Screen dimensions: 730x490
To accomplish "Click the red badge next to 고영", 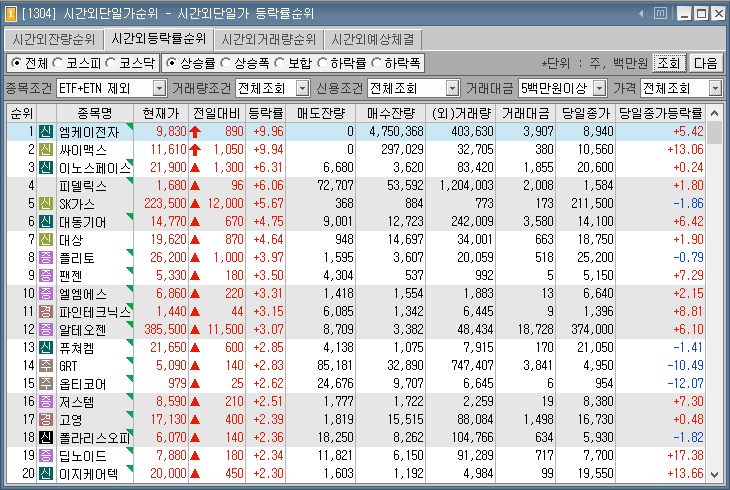I will pyautogui.click(x=46, y=420).
